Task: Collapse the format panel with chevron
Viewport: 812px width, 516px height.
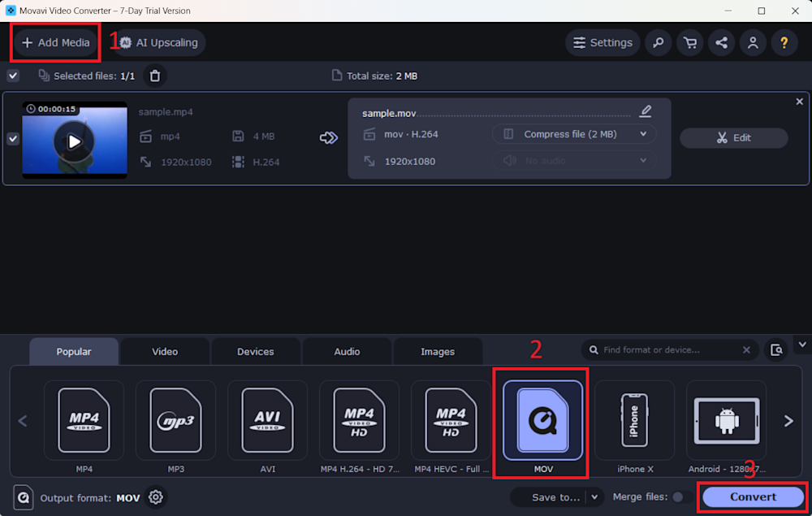Action: [x=802, y=345]
